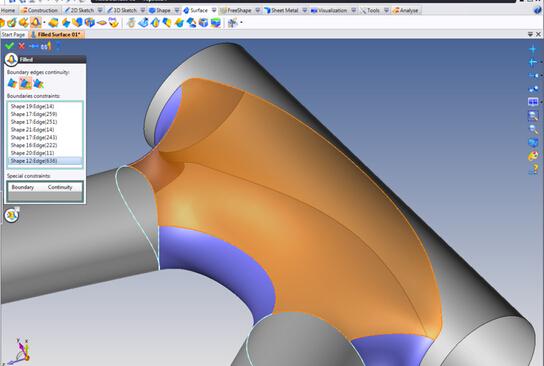The height and width of the screenshot is (366, 544).
Task: Click the help question mark icon on right
Action: (533, 169)
